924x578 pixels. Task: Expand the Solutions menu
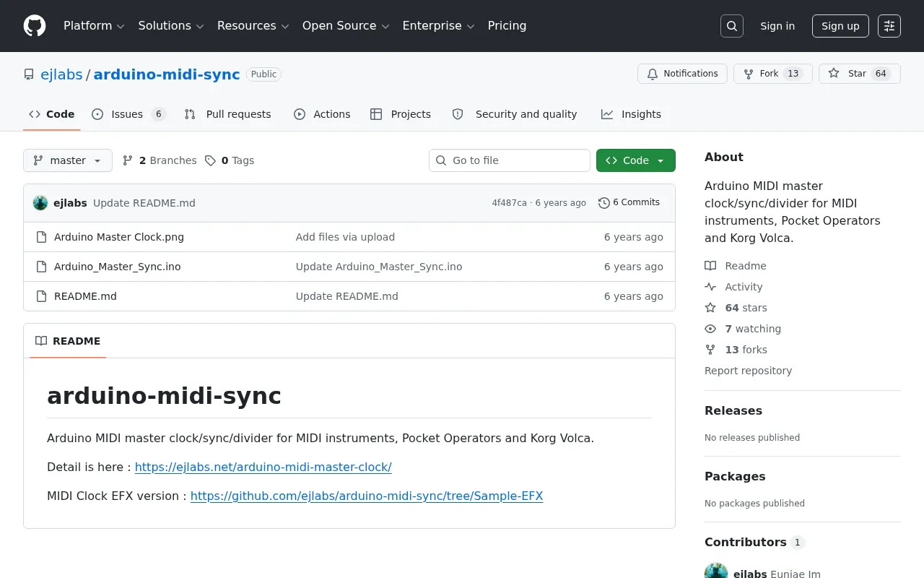(x=171, y=26)
